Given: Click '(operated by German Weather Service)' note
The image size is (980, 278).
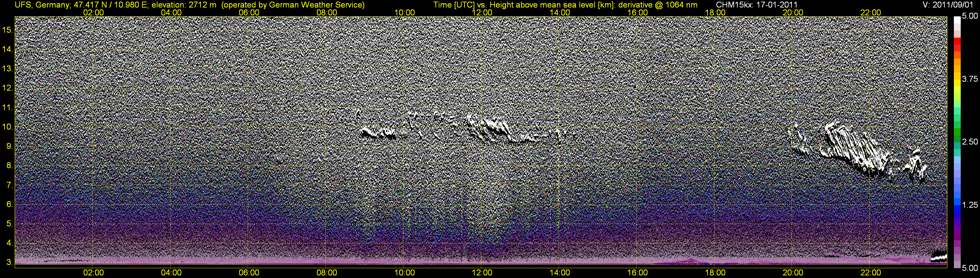Looking at the screenshot, I should tap(293, 5).
